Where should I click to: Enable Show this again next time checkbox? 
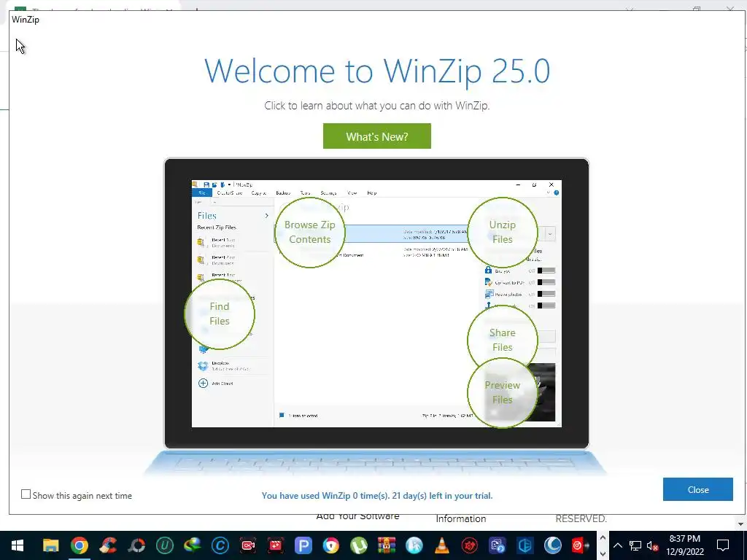(x=26, y=495)
